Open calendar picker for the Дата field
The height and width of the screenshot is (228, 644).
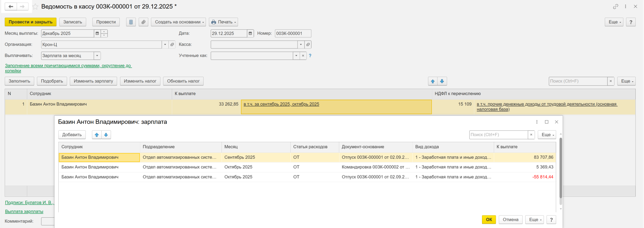[x=250, y=33]
